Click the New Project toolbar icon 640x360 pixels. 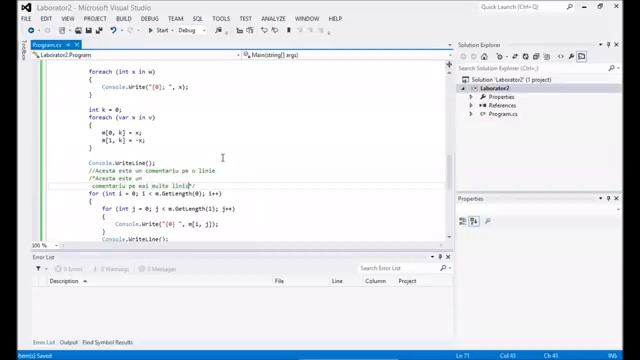click(62, 30)
